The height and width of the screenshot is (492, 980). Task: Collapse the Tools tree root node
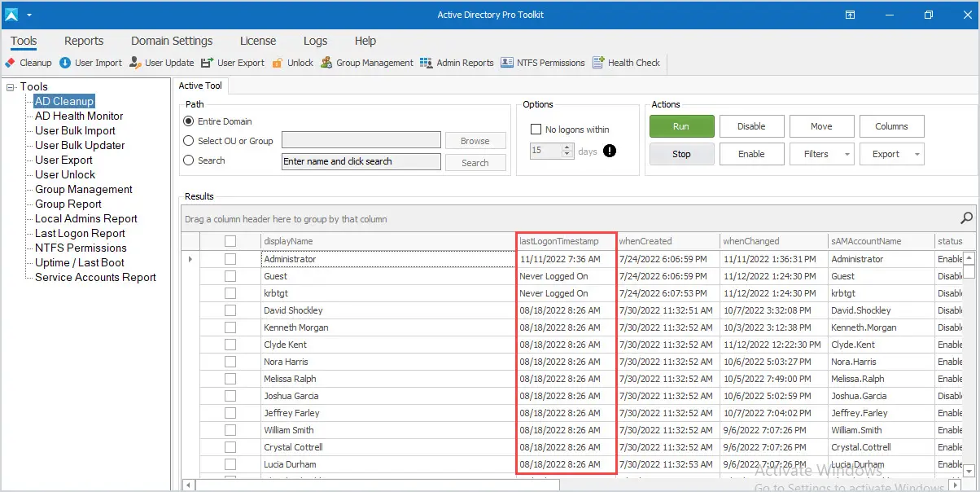point(11,86)
